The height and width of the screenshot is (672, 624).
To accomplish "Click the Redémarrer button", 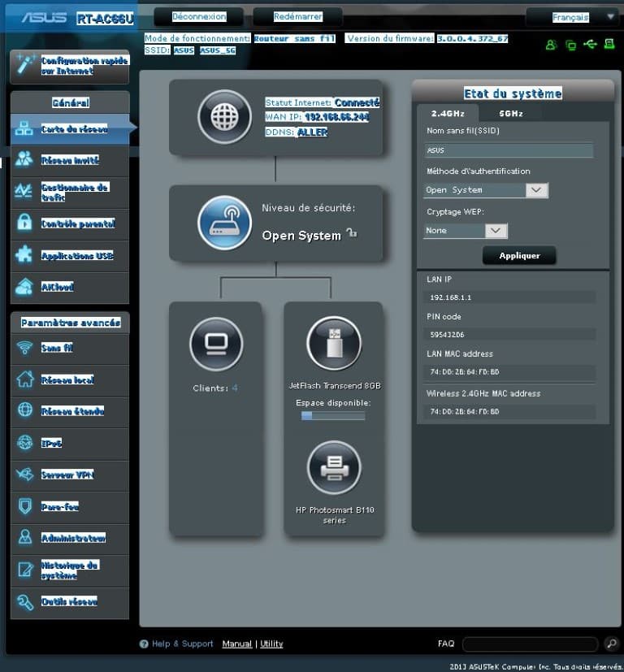I will click(298, 17).
